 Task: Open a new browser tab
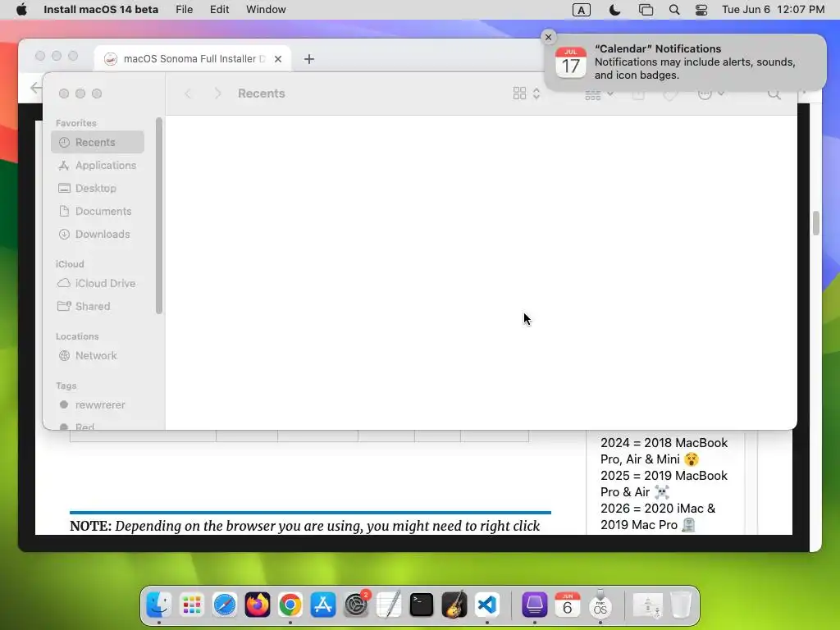[x=309, y=59]
